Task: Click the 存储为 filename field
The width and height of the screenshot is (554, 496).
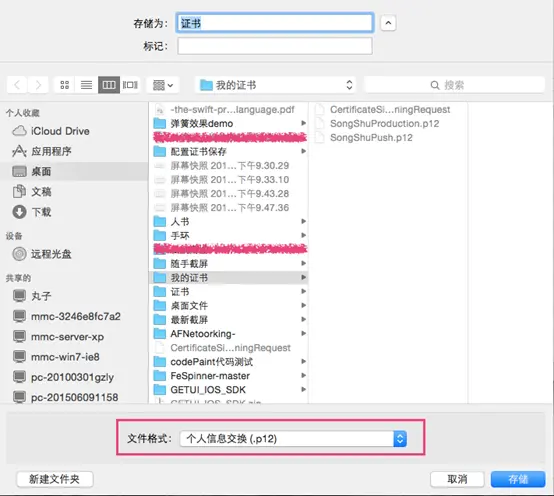Action: tap(275, 23)
